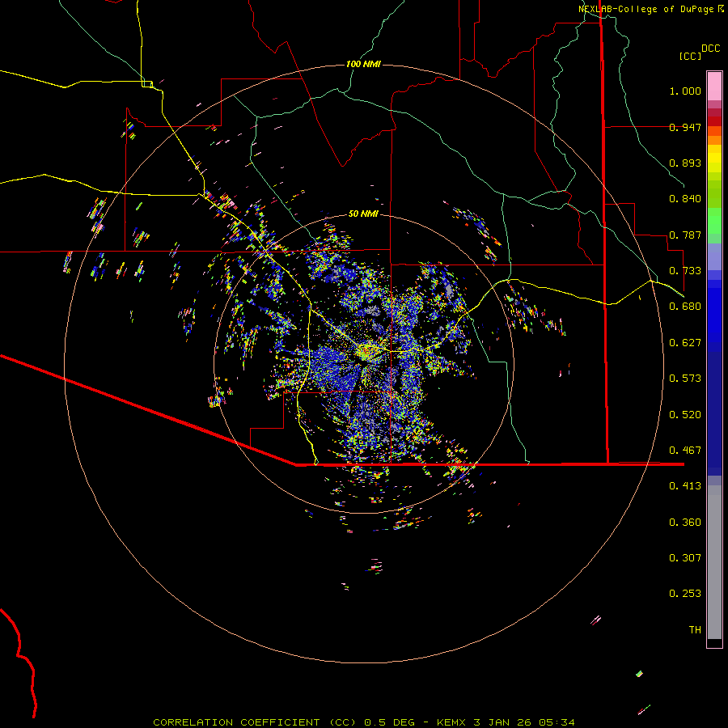Viewport: 728px width, 728px height.
Task: Click the 1.000 value on the color scale
Action: click(x=685, y=91)
